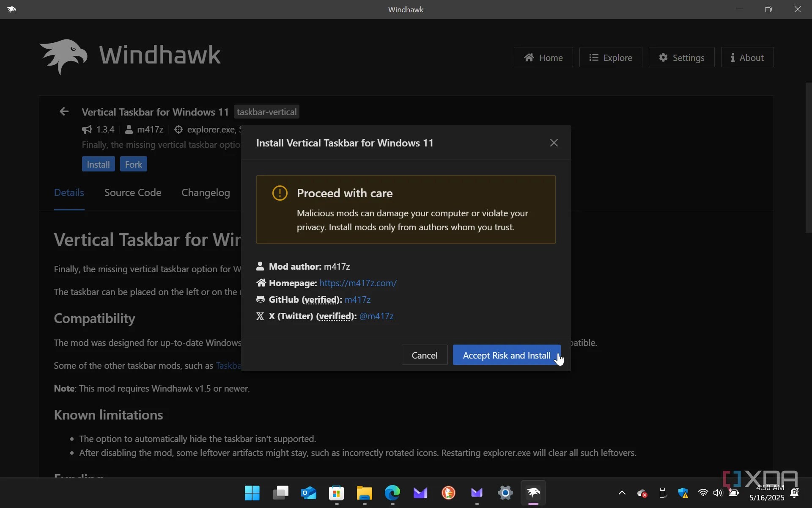Open @m417z Twitter link
Screen dimensions: 812x508
tap(376, 316)
